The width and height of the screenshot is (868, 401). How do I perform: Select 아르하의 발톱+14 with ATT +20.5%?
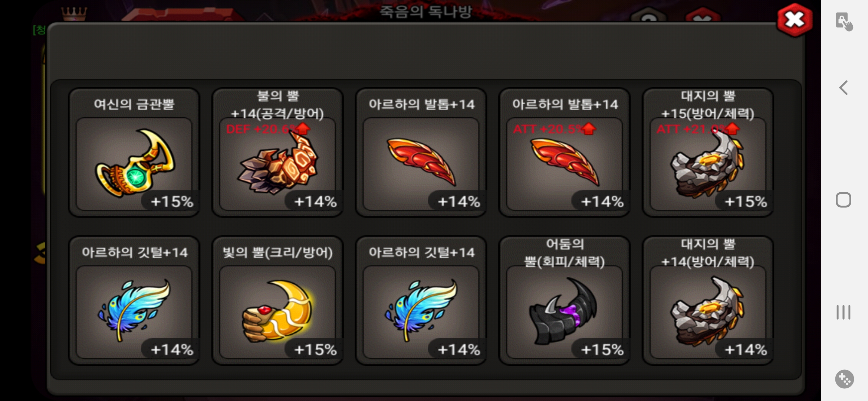[565, 152]
